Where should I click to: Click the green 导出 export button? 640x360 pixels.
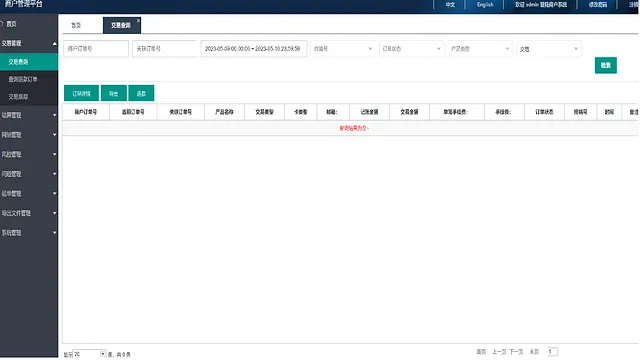113,93
